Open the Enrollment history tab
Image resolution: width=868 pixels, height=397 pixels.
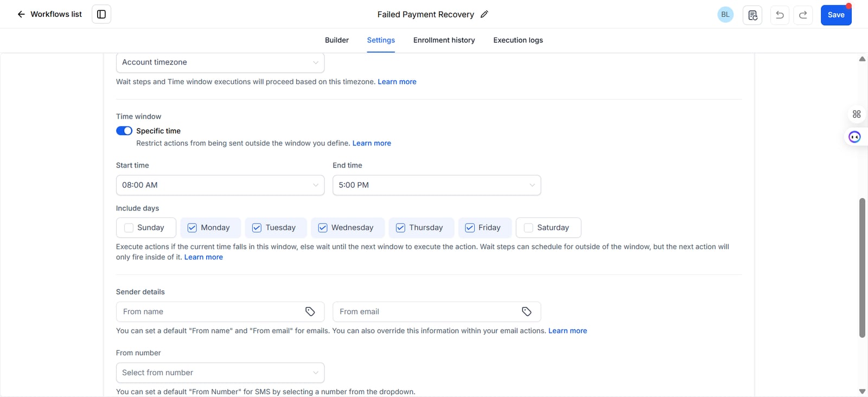pos(444,40)
